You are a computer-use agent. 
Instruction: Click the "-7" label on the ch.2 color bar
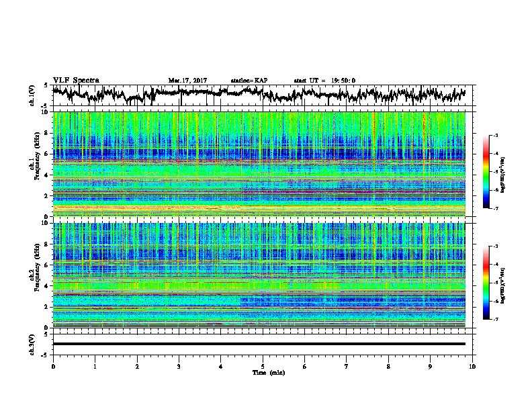[496, 319]
